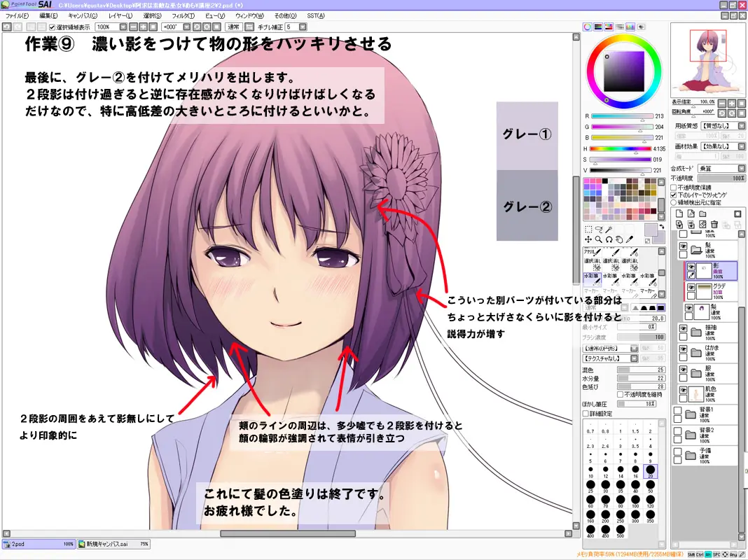Click the 通常 mode button in toolbar

(233, 27)
